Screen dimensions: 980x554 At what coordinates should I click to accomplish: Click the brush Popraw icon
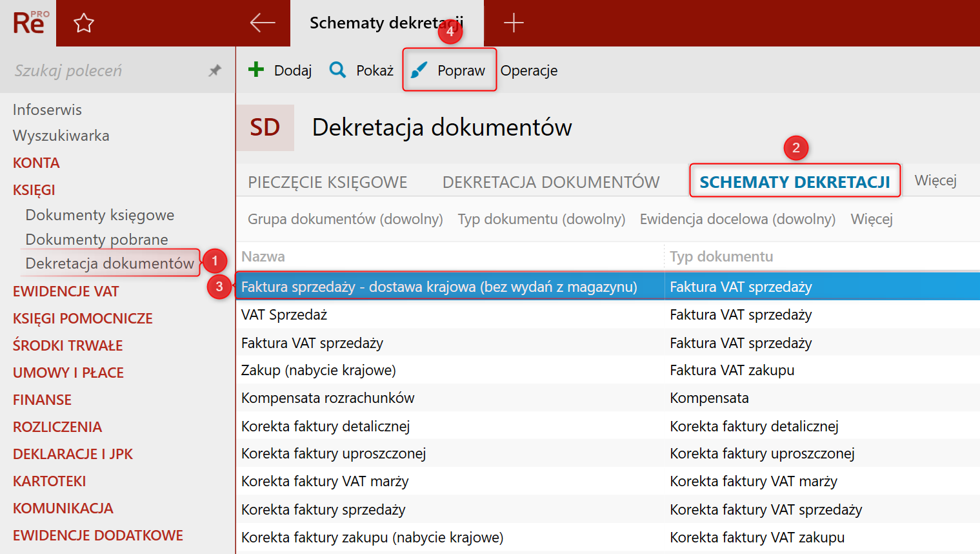click(419, 70)
